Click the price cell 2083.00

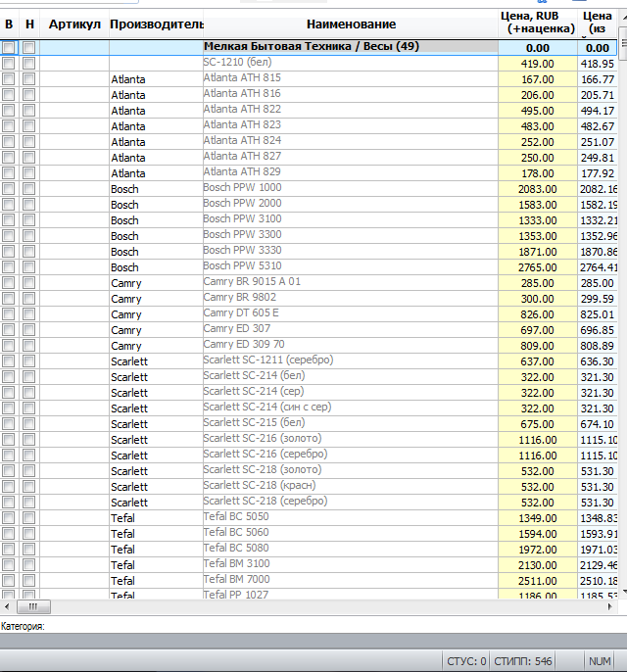(538, 188)
